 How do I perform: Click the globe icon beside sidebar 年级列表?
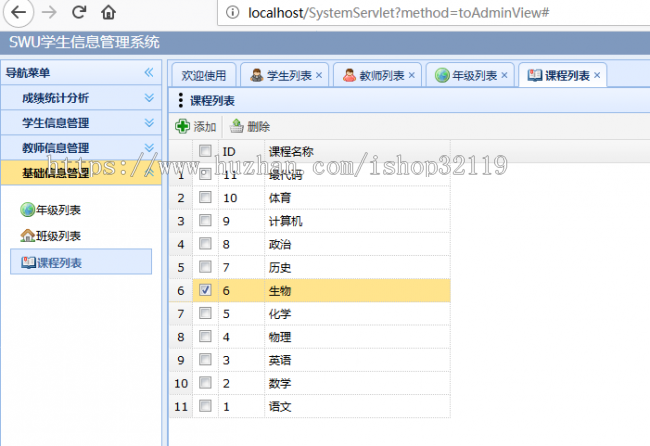tap(27, 210)
